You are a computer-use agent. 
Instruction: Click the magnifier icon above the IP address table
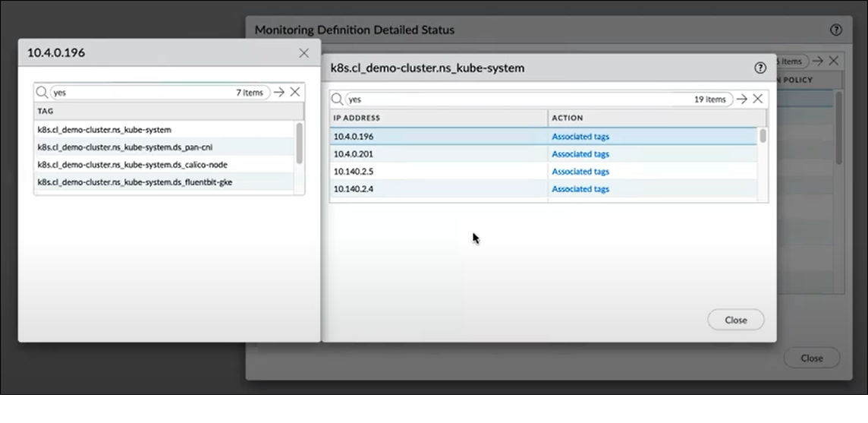click(x=338, y=99)
